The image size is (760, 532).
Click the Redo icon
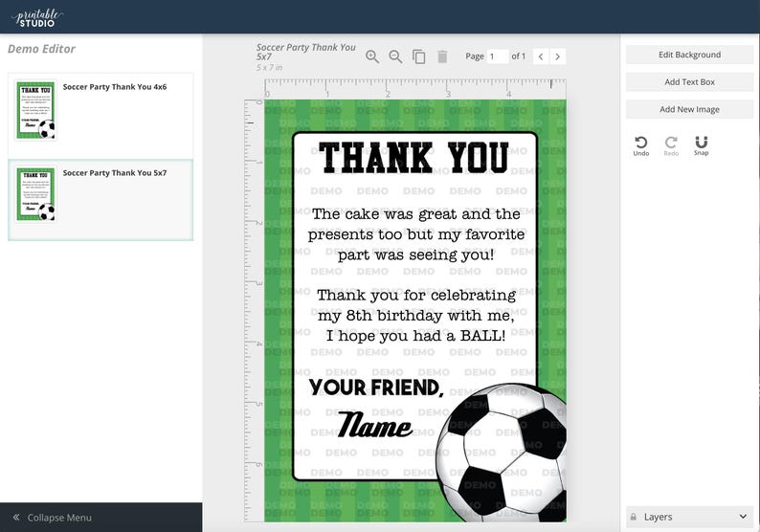671,145
